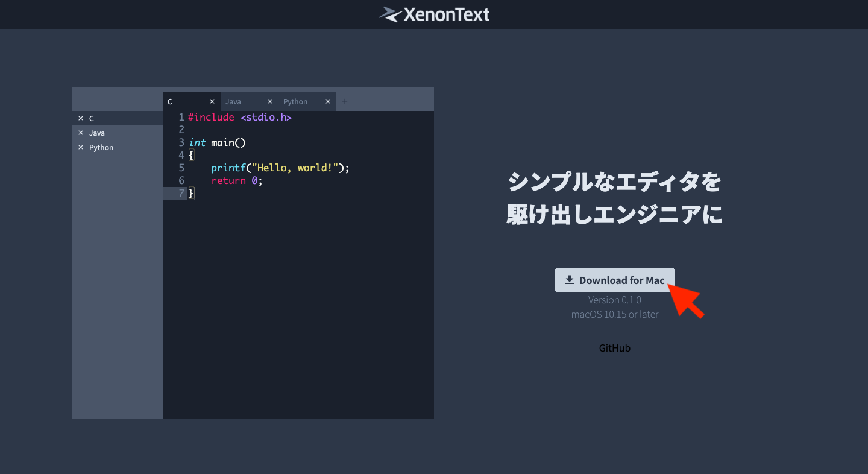Click the Download for Mac button
The image size is (868, 474).
615,280
